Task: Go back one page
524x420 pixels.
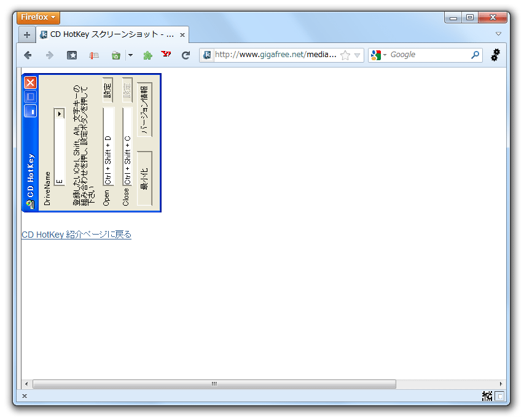Action: pos(28,55)
